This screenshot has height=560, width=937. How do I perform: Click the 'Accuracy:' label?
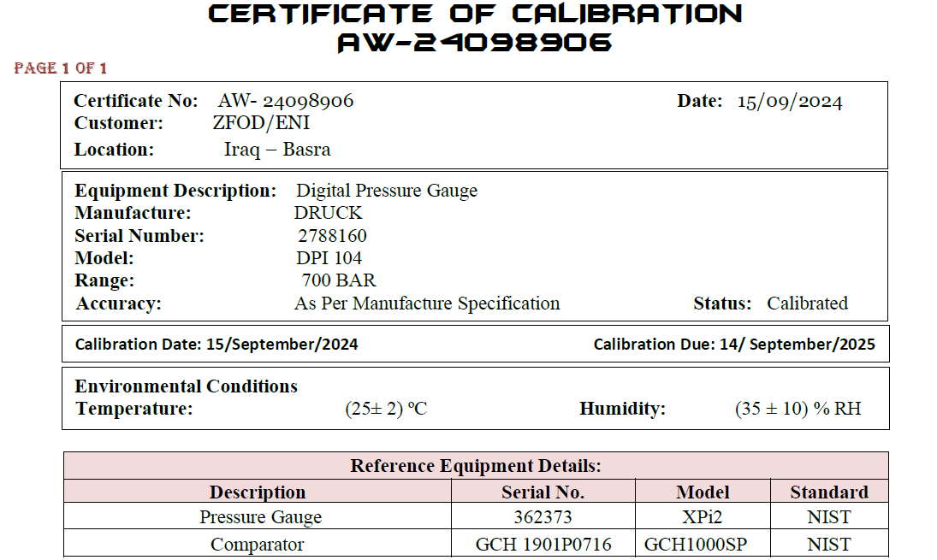(118, 304)
